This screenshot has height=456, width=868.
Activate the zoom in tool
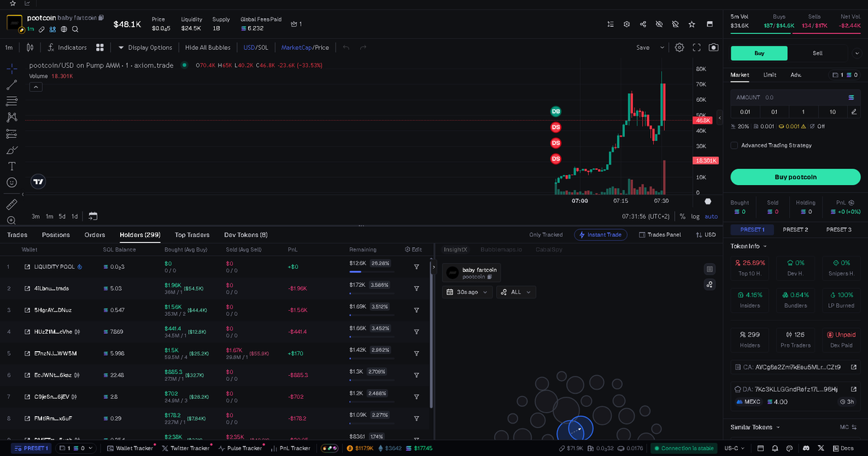pos(12,220)
